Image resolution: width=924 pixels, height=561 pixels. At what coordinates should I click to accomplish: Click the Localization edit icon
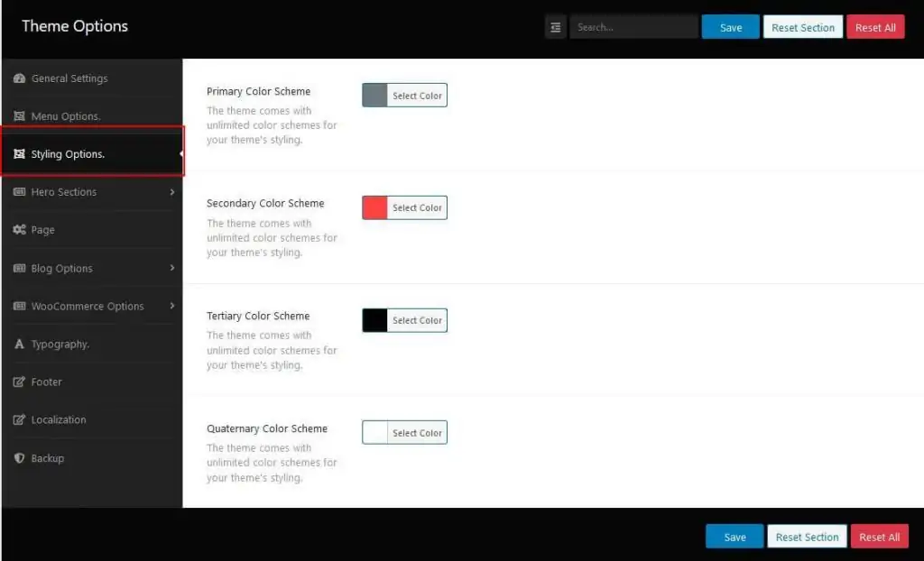coord(19,419)
